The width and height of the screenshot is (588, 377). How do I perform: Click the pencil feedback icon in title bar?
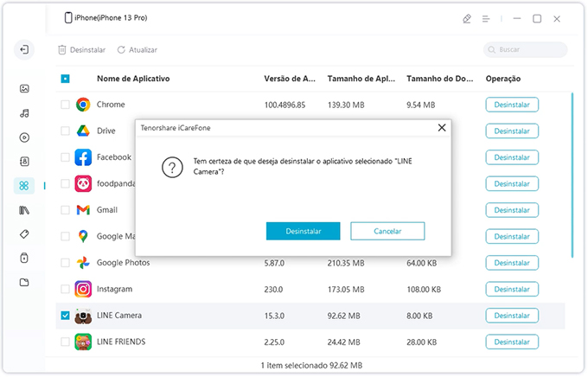point(467,19)
